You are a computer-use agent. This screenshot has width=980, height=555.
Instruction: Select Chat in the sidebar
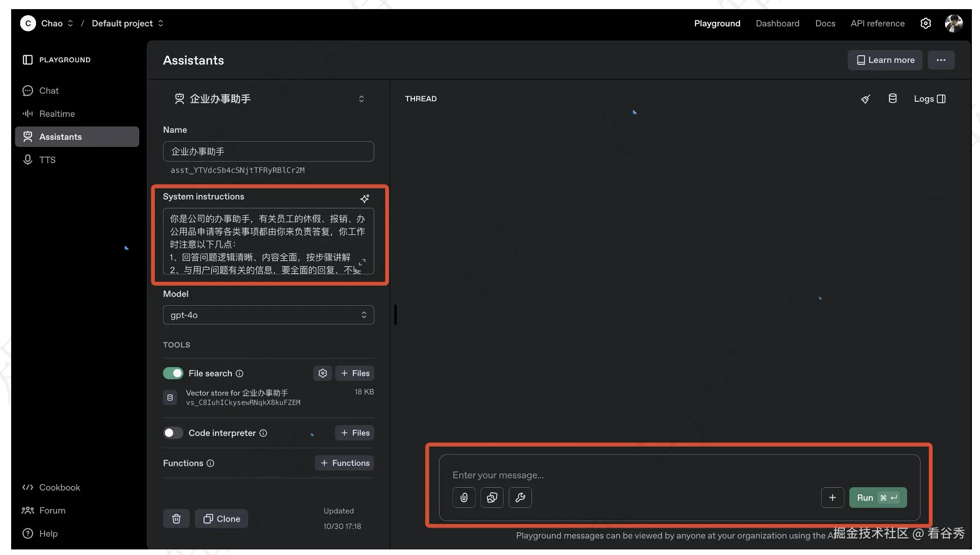click(x=49, y=91)
